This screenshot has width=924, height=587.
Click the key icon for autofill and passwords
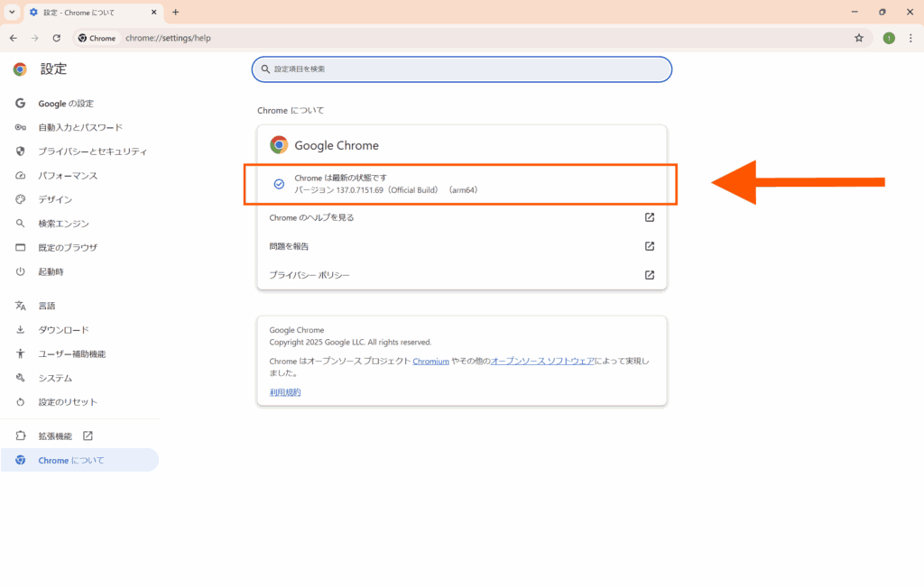(20, 127)
